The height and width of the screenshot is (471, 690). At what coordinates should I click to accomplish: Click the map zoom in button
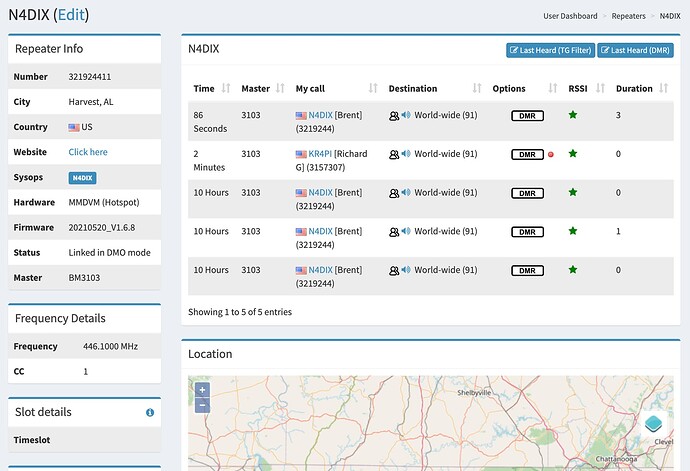click(202, 390)
